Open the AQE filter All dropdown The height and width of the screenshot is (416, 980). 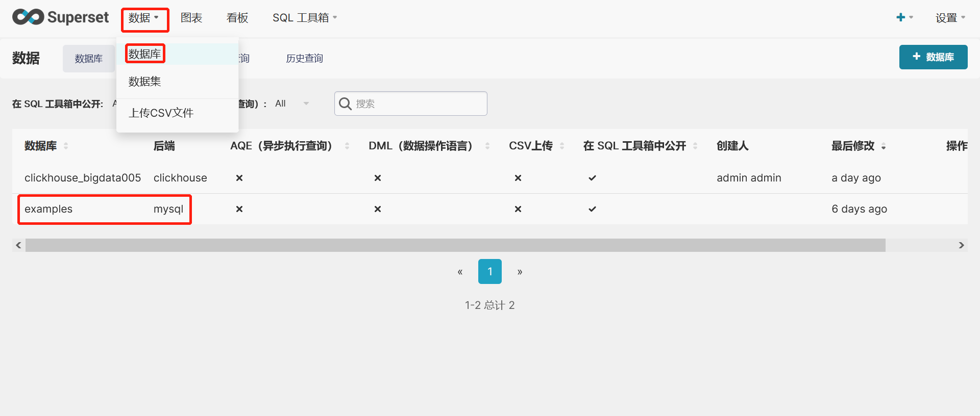point(292,103)
